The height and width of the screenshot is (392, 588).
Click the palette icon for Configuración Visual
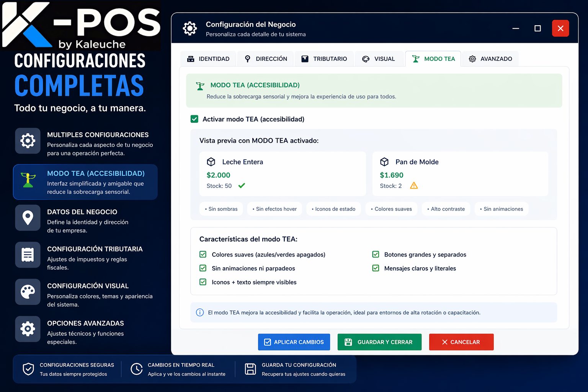pyautogui.click(x=28, y=292)
